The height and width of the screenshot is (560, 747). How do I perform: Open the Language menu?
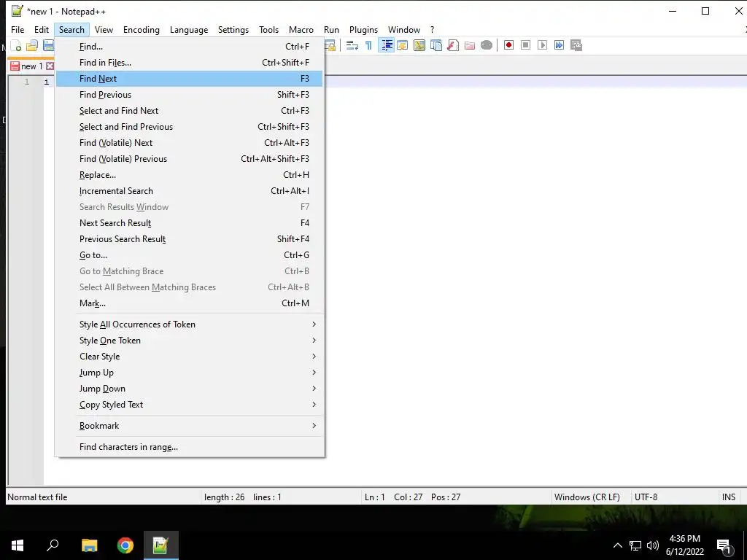[x=189, y=29]
